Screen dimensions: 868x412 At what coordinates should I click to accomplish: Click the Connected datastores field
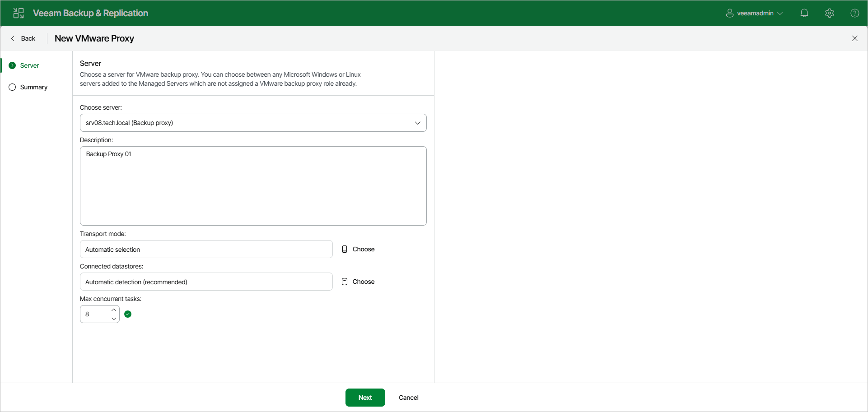coord(206,282)
